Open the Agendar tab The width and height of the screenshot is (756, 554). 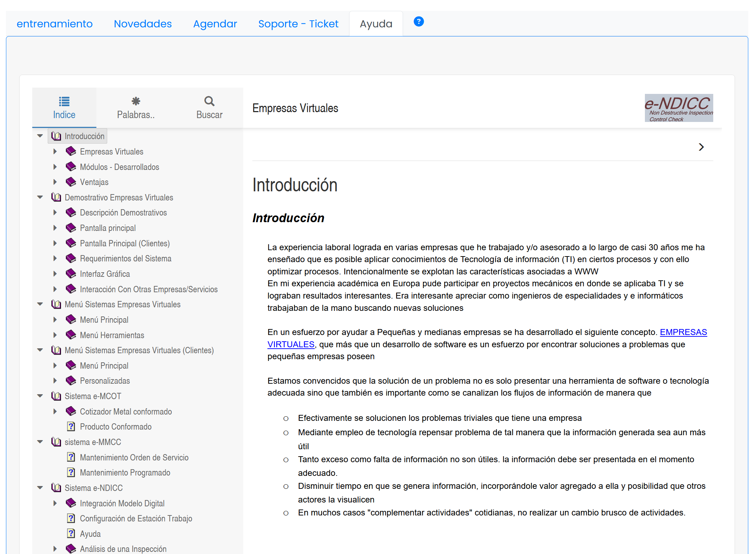click(215, 24)
